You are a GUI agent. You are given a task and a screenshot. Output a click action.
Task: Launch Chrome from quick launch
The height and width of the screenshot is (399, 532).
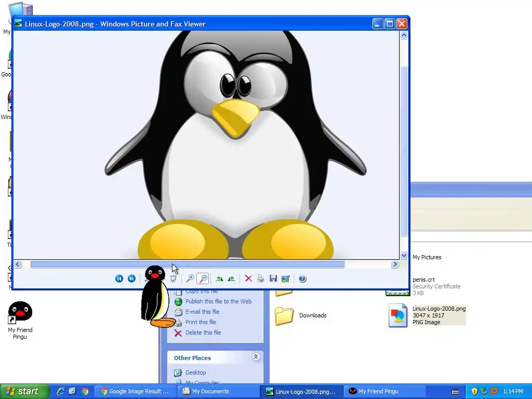click(x=85, y=391)
